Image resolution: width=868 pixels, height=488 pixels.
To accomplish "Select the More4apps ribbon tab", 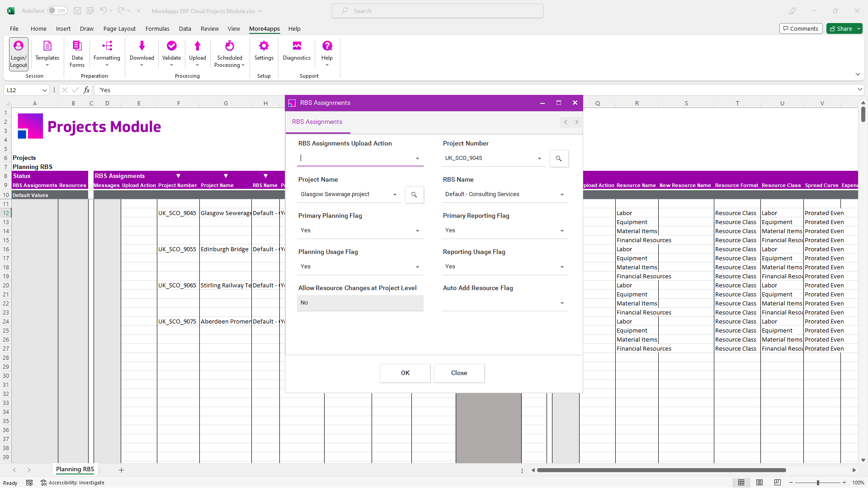I will click(264, 28).
